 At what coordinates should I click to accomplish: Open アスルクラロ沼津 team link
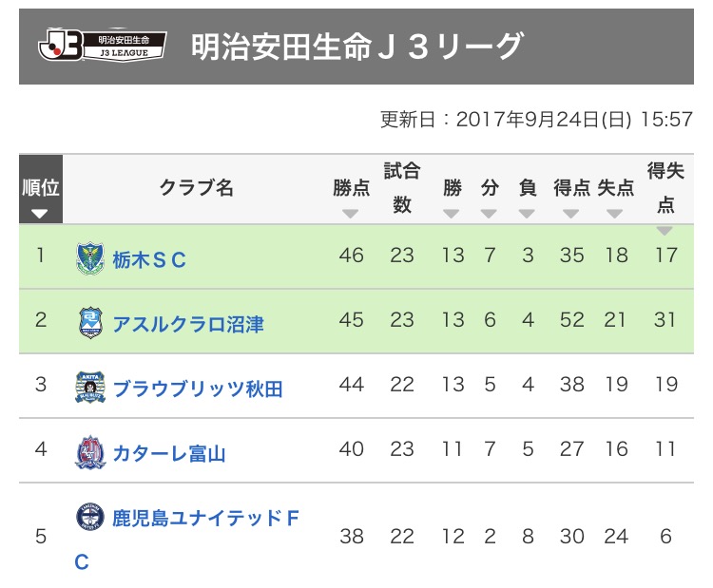pyautogui.click(x=188, y=324)
